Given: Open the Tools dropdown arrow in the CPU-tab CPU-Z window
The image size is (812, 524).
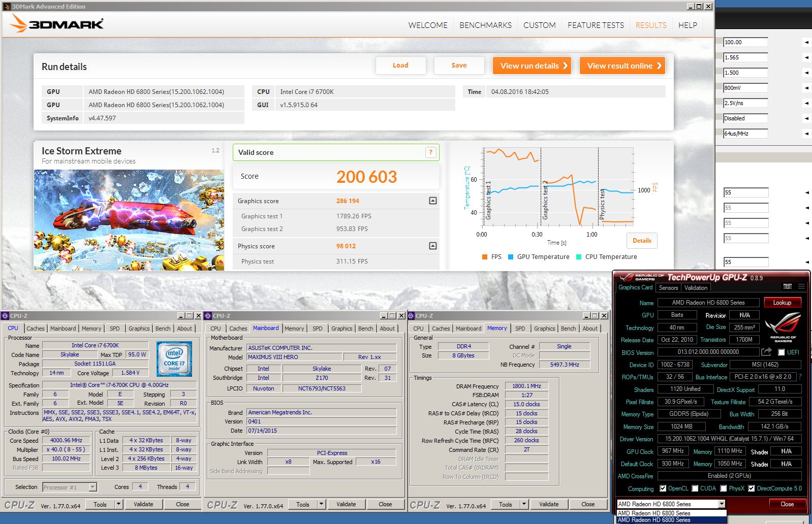Looking at the screenshot, I should (x=118, y=504).
